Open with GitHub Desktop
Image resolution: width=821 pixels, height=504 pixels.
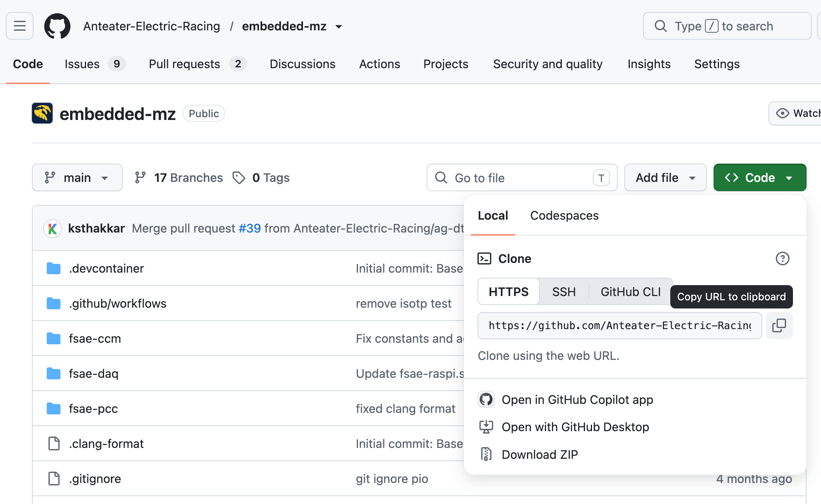point(575,427)
